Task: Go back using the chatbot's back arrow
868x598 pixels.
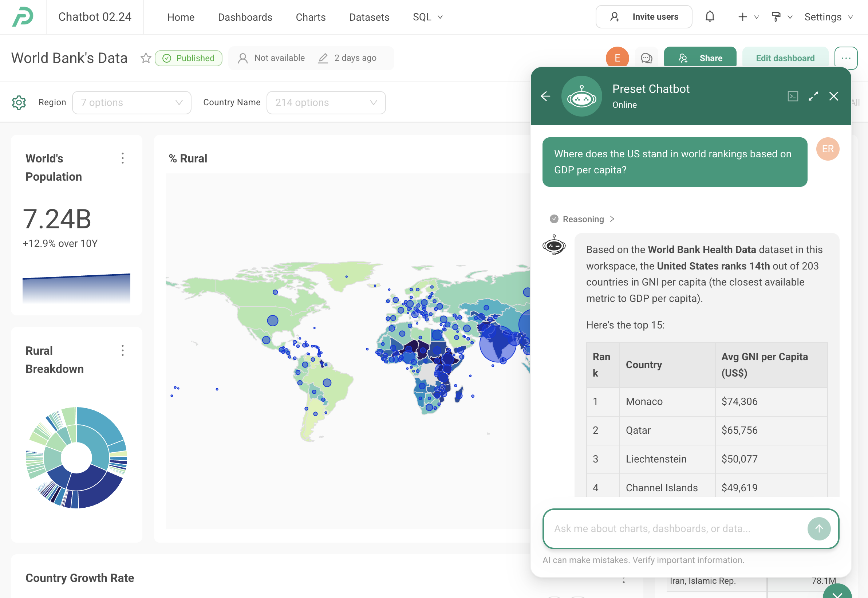Action: 546,96
